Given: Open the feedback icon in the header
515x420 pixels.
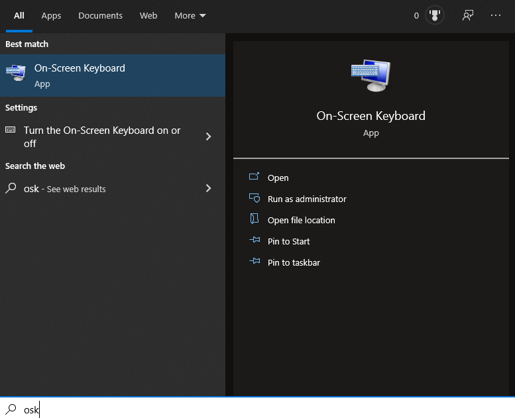Looking at the screenshot, I should [x=468, y=15].
